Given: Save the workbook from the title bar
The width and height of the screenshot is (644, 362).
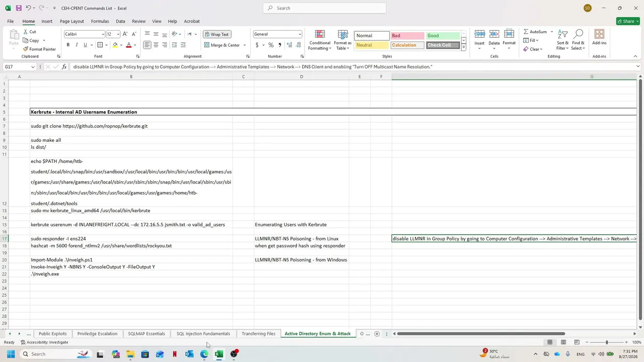Looking at the screenshot, I should click(x=19, y=8).
